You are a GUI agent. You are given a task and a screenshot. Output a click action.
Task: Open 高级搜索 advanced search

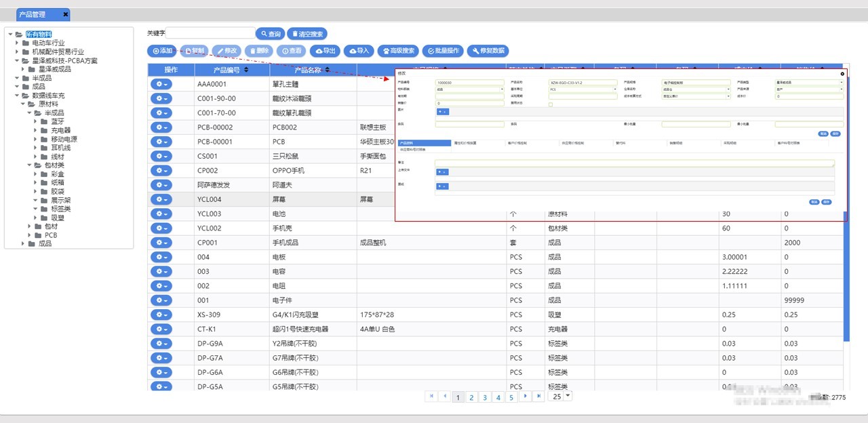[397, 51]
